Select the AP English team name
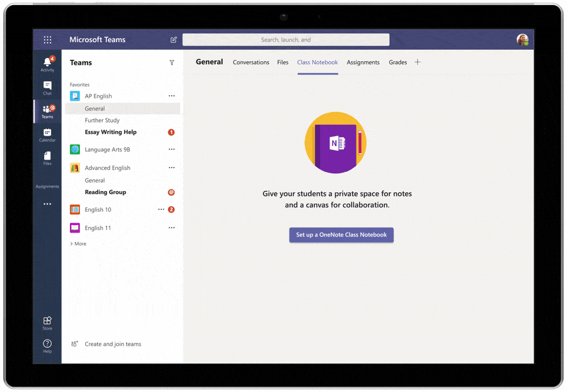The width and height of the screenshot is (567, 392). [98, 96]
